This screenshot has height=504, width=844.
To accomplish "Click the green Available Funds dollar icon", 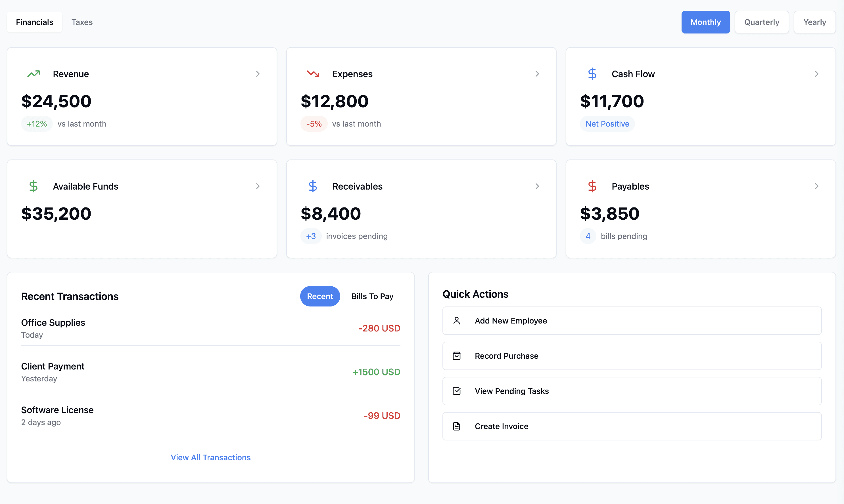I will pyautogui.click(x=33, y=186).
